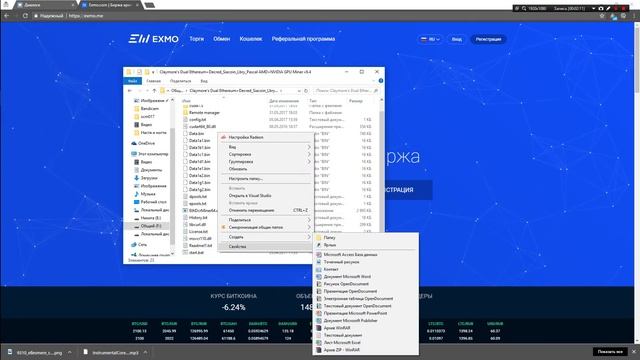Click the Кошелек link on EXMO
This screenshot has height=360, width=640.
pyautogui.click(x=251, y=39)
